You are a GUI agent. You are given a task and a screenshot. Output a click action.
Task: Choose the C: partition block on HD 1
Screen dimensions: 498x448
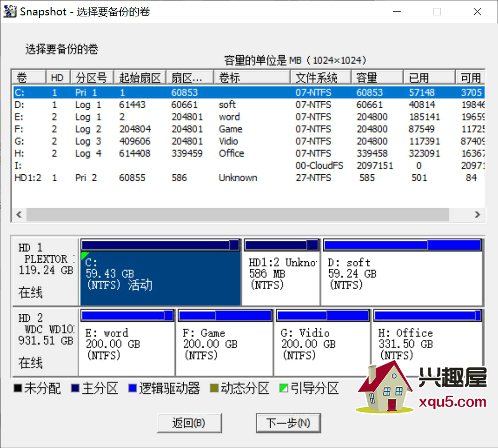(x=160, y=278)
